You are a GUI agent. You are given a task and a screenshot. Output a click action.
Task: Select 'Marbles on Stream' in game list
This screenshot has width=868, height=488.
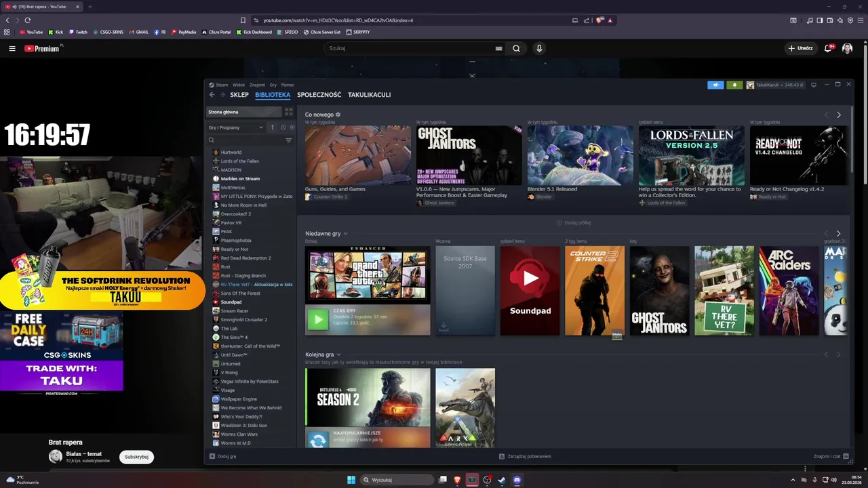coord(240,179)
